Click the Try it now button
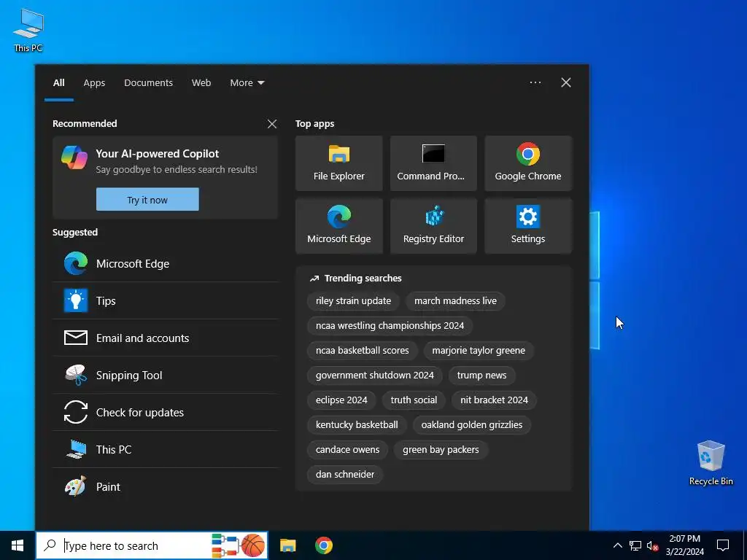Screen dimensions: 747x560 pos(147,200)
